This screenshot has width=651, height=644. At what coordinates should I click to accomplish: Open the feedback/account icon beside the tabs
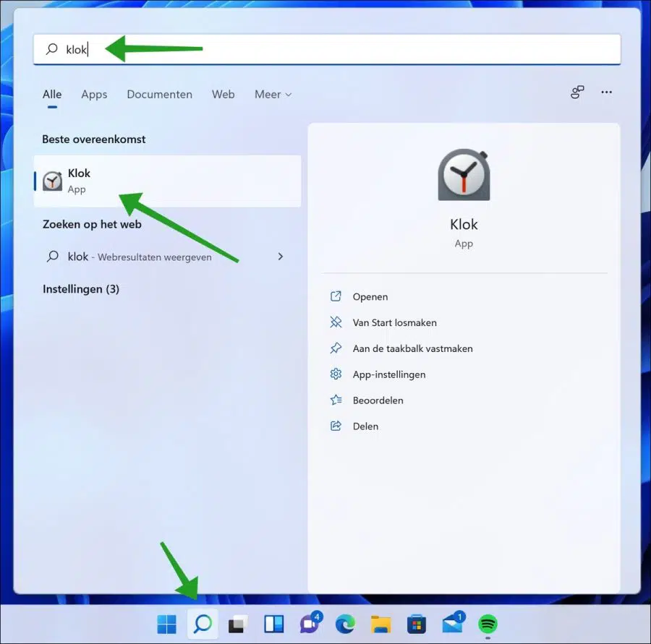point(577,92)
